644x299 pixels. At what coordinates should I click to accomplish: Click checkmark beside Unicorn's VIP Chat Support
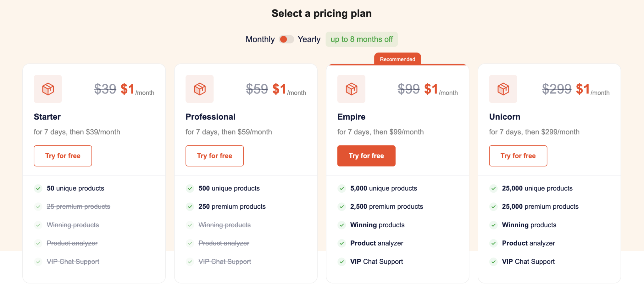point(493,262)
